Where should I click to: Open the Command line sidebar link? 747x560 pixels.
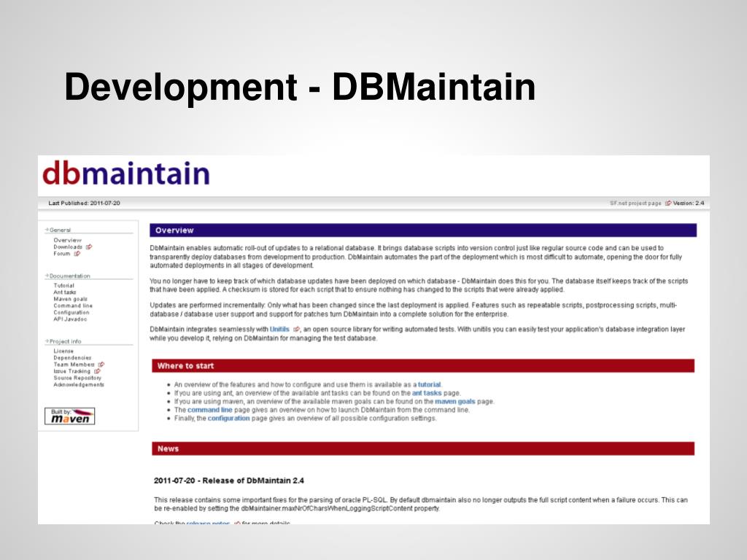73,306
